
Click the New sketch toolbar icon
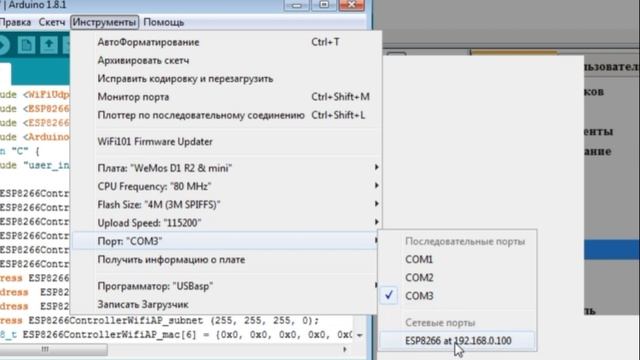tap(26, 44)
